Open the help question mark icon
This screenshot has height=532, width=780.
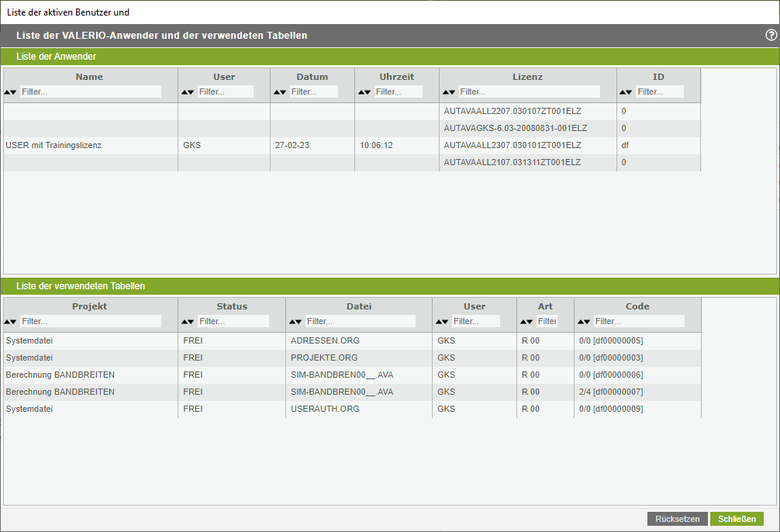(x=771, y=35)
